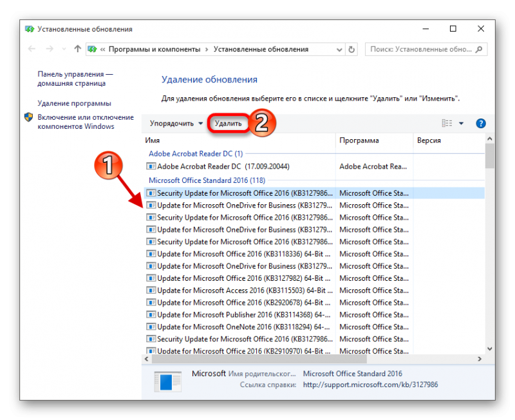The height and width of the screenshot is (420, 515).
Task: Click the icon of OneNote 2016 update row
Action: coord(151,327)
